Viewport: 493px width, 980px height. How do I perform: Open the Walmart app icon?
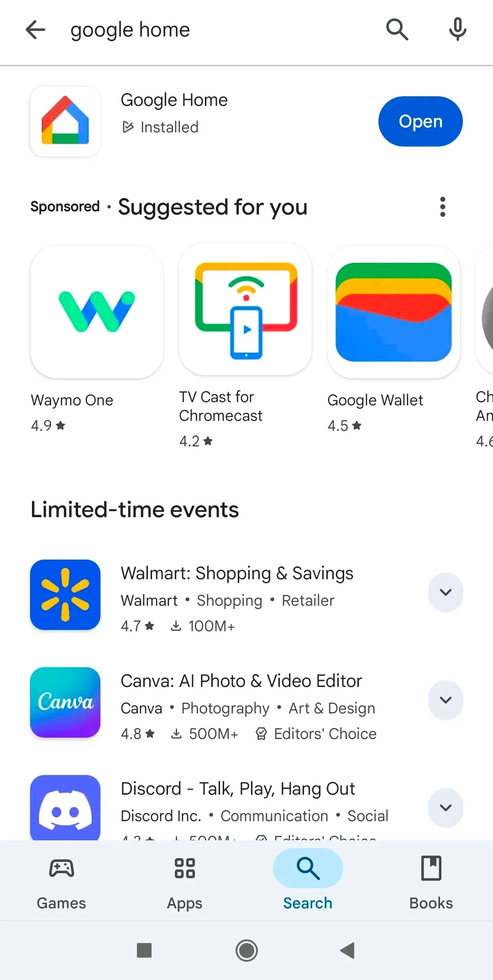click(x=65, y=595)
